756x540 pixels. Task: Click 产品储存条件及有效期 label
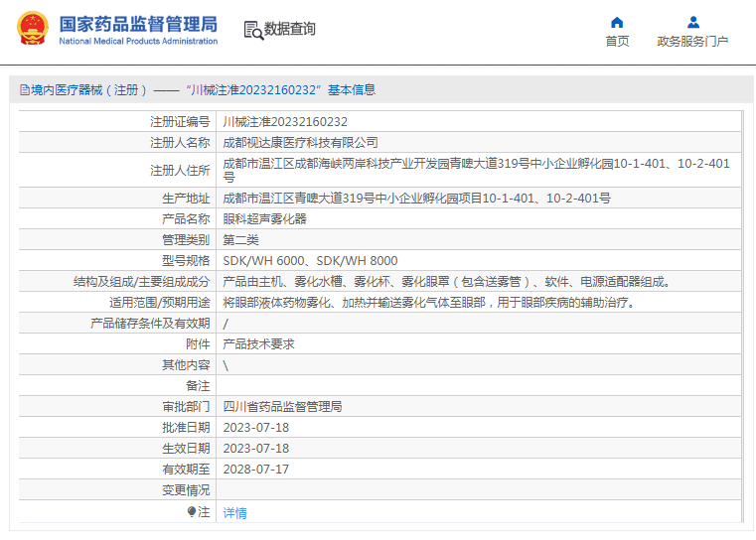(150, 324)
